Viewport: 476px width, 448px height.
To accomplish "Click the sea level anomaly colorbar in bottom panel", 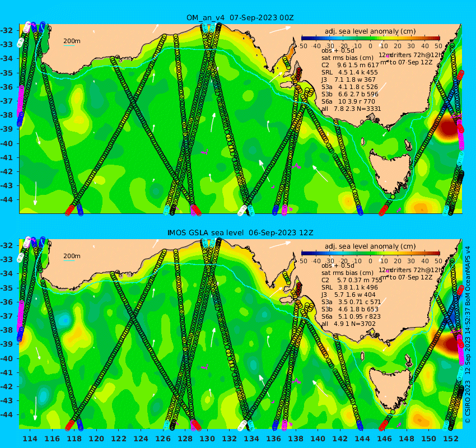I will [370, 253].
